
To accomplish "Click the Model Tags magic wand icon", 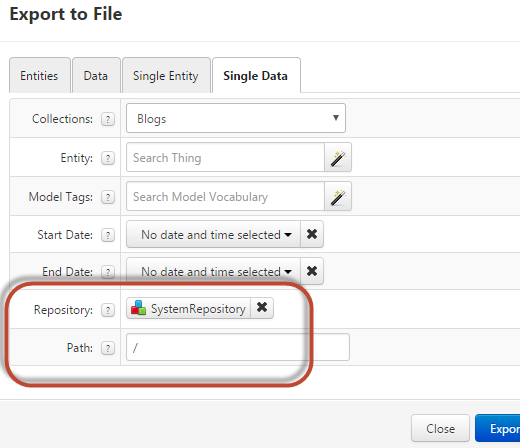I will click(338, 196).
